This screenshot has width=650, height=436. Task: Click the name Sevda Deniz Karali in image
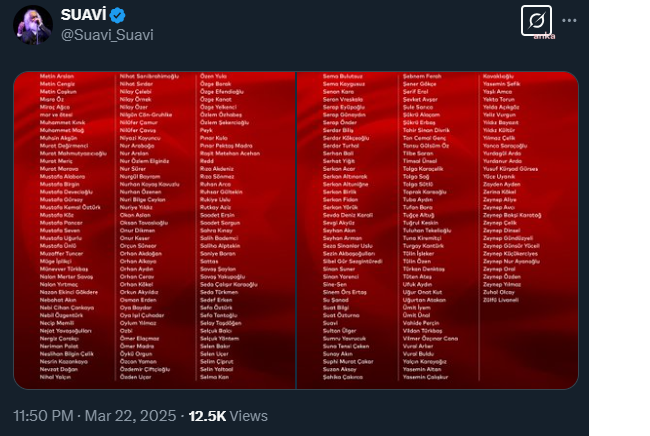(348, 215)
